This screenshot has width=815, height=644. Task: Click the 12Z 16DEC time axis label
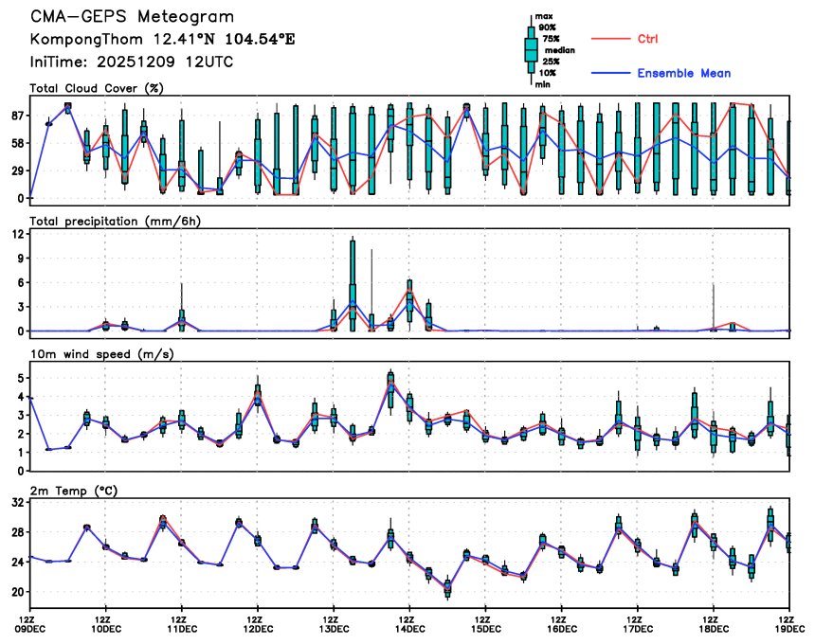coord(561,624)
